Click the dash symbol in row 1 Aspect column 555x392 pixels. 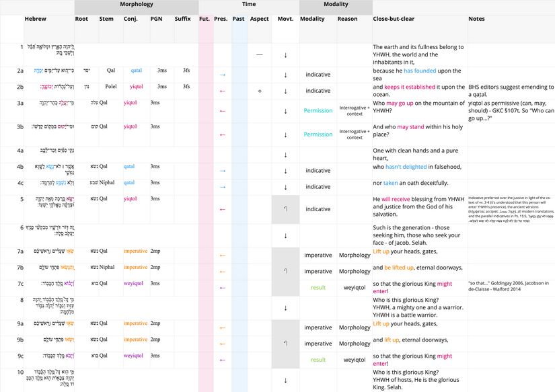(260, 54)
